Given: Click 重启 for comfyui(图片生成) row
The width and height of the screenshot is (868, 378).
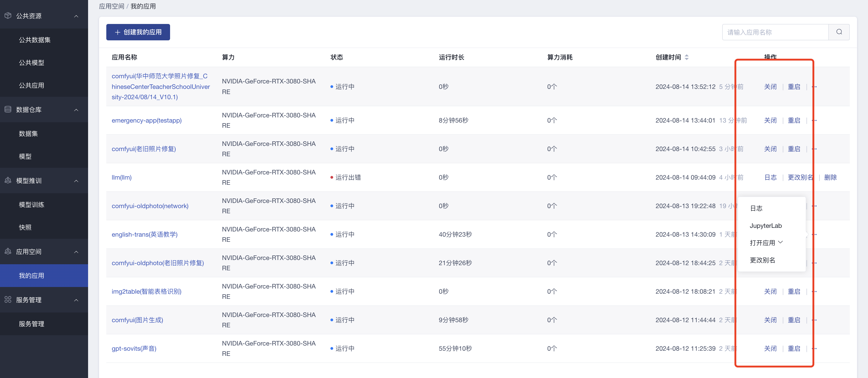Looking at the screenshot, I should [794, 320].
